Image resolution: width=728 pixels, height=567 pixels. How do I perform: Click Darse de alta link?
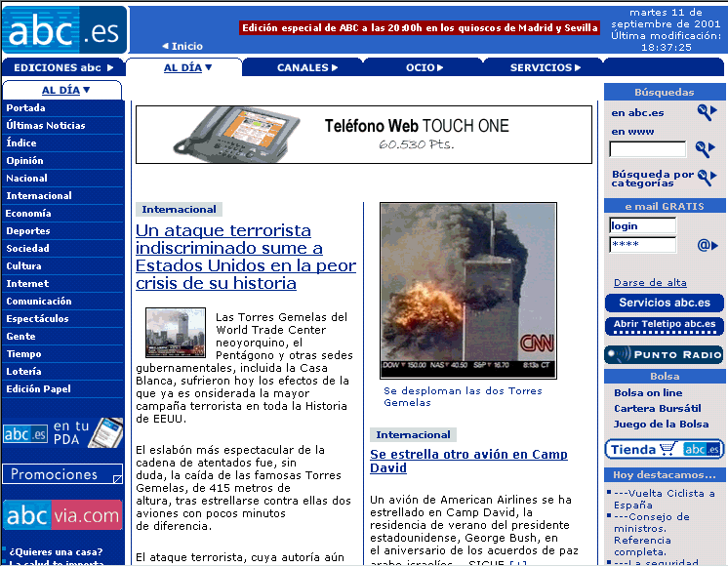(x=650, y=282)
